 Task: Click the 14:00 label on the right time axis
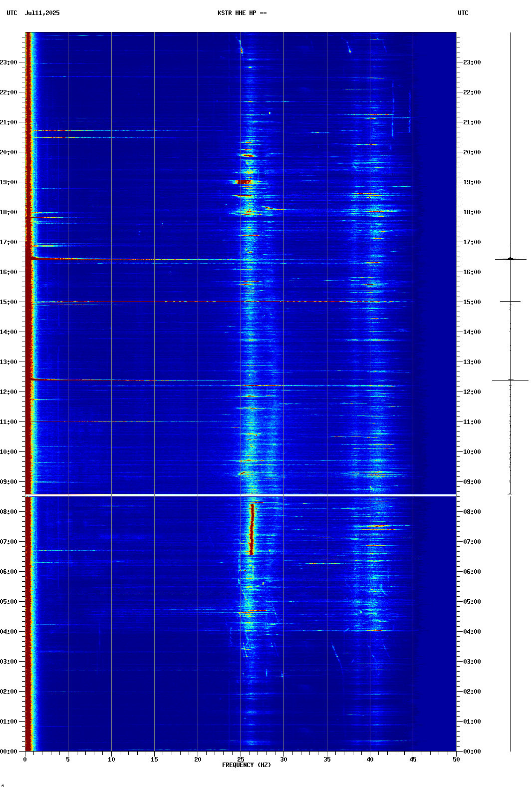click(472, 332)
